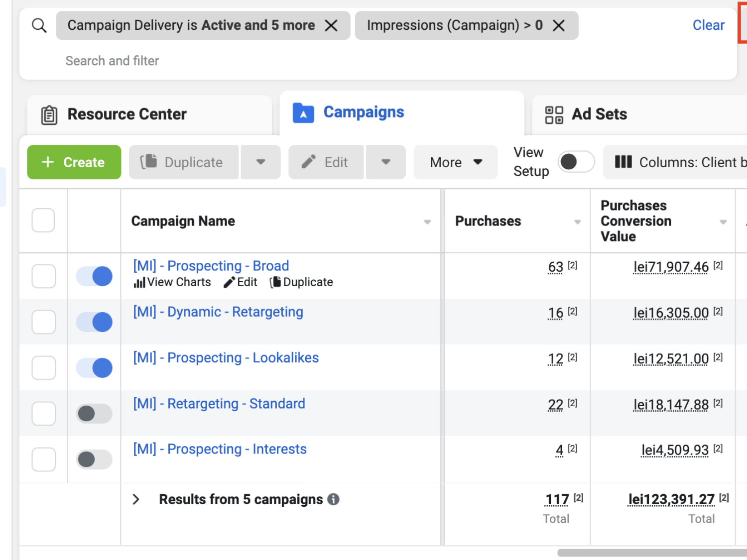Click the Edit pencil under Prospecting Broad
The height and width of the screenshot is (560, 747).
[x=229, y=283]
